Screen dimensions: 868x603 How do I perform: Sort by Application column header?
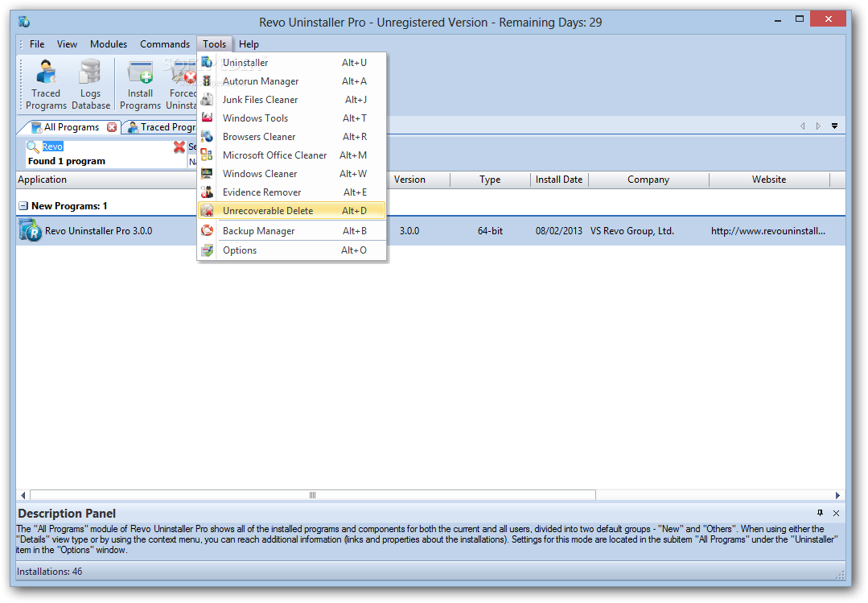[x=106, y=180]
